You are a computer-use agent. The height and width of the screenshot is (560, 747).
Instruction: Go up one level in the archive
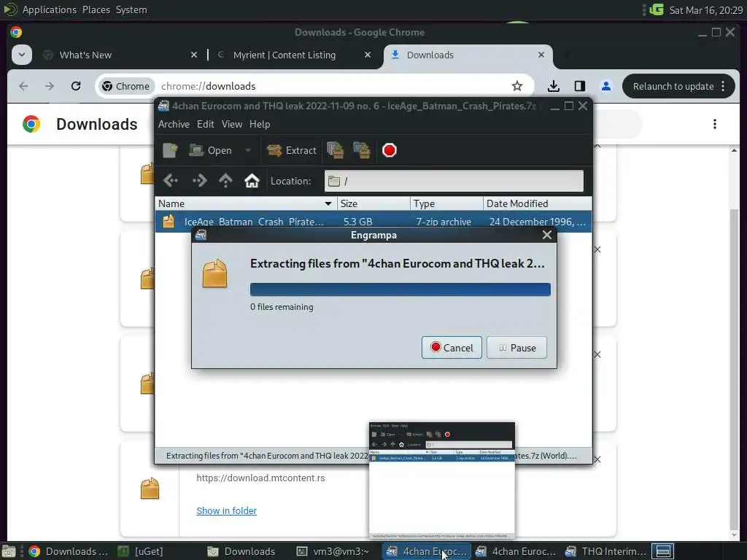tap(225, 181)
